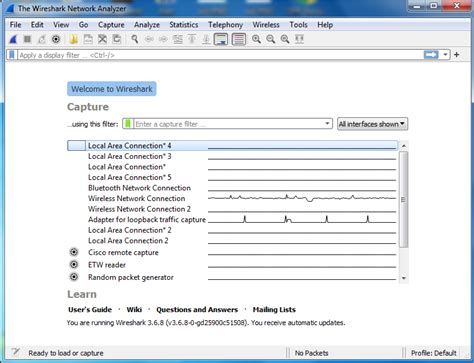The width and height of the screenshot is (474, 363).
Task: Open the Telephony menu
Action: [x=225, y=25]
